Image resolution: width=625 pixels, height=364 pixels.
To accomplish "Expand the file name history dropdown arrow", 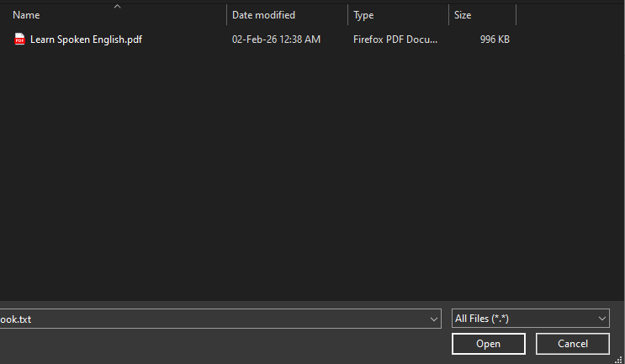I will 434,319.
